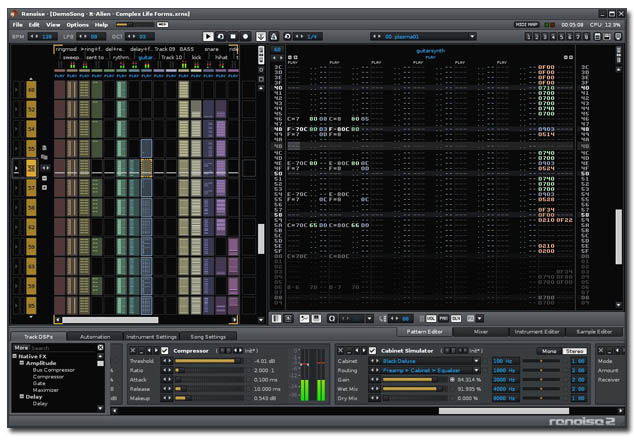Screen dimensions: 634x446
Task: Open the Sample Editor tab
Action: 594,332
